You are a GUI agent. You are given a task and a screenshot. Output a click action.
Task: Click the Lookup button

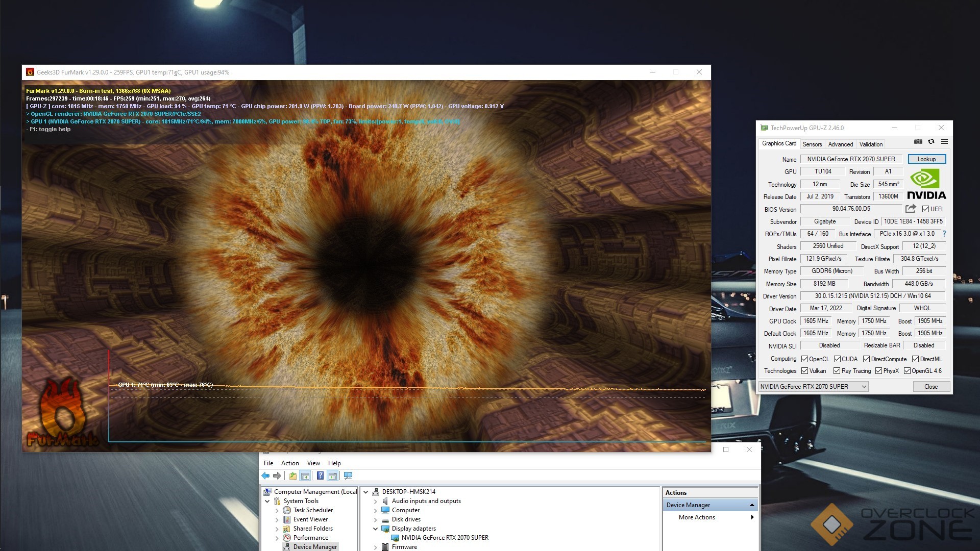[x=926, y=159]
